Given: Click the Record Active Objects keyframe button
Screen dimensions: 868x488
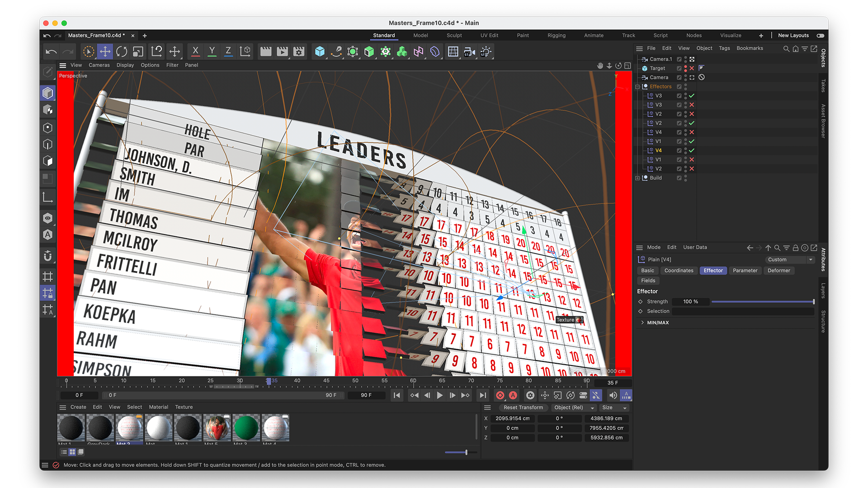Looking at the screenshot, I should click(x=500, y=395).
